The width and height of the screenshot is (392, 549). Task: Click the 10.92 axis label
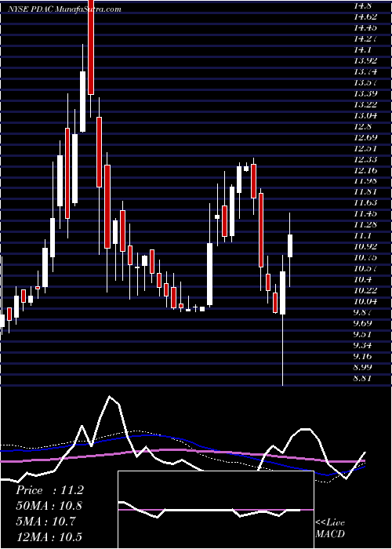[365, 246]
